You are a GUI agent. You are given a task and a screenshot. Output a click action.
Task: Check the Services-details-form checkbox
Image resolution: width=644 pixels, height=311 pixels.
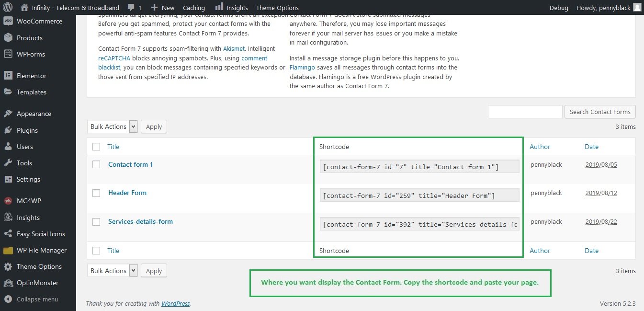click(x=96, y=222)
